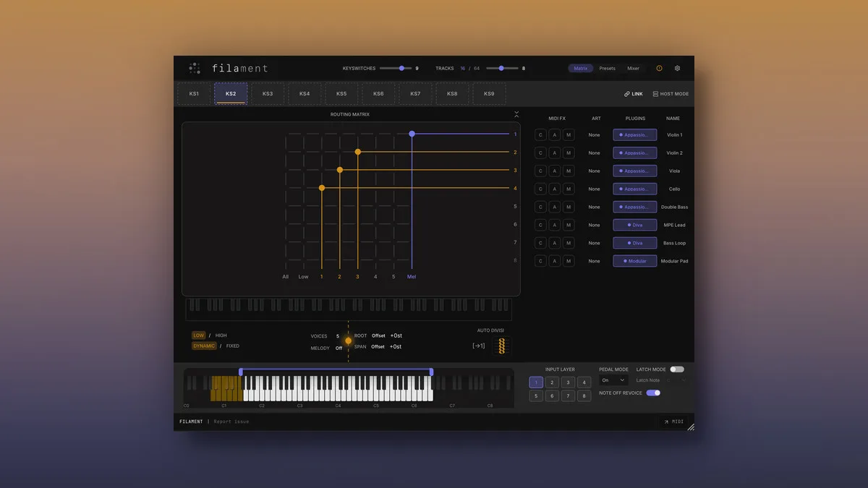The image size is (868, 488).
Task: Select input layer 2
Action: (552, 382)
